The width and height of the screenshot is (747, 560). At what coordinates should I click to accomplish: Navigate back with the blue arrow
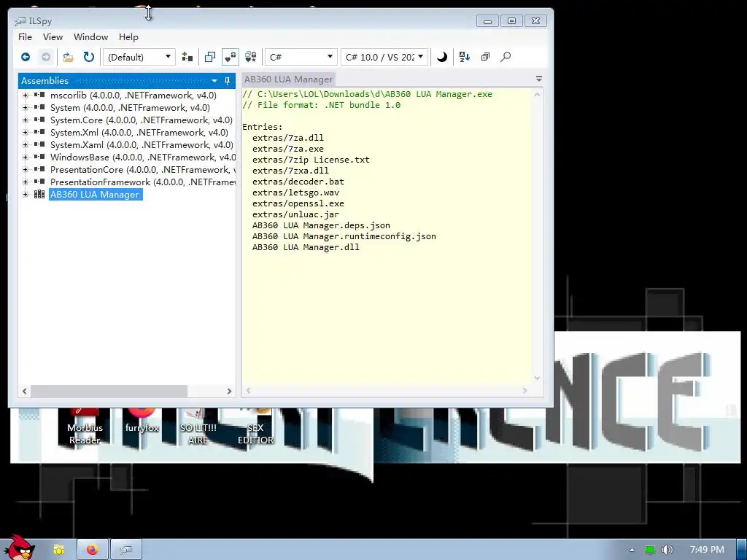26,57
